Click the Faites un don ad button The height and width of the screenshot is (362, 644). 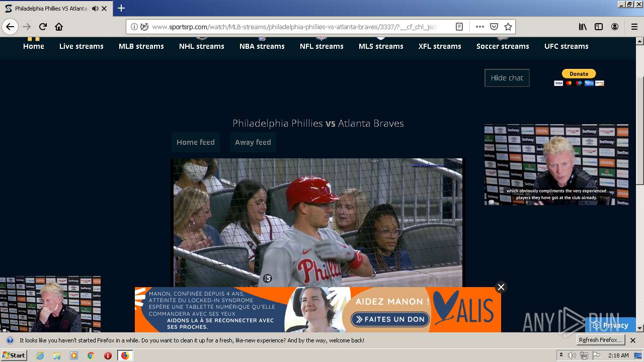(x=390, y=319)
